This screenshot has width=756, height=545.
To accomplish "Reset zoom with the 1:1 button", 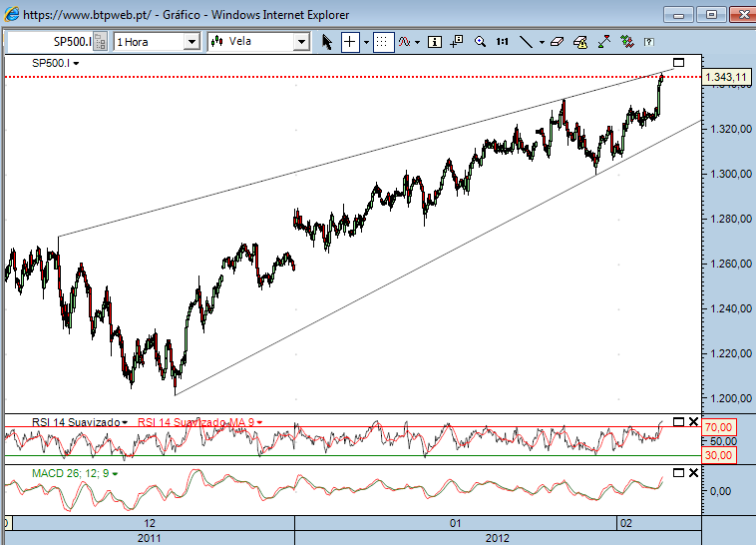I will [x=503, y=42].
